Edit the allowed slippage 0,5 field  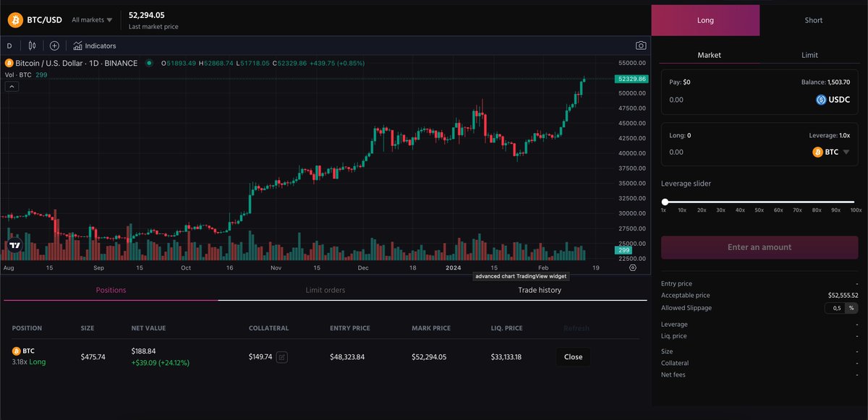pyautogui.click(x=836, y=308)
